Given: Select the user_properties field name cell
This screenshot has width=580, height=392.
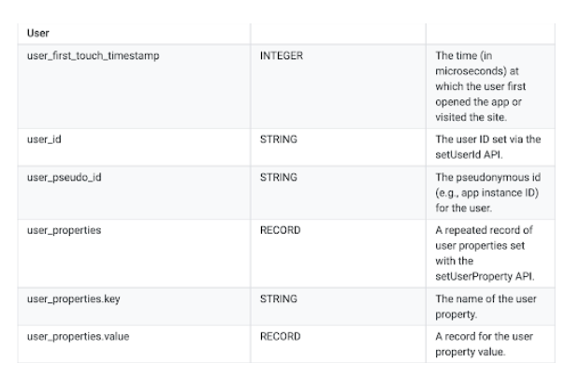Looking at the screenshot, I should pyautogui.click(x=65, y=229).
